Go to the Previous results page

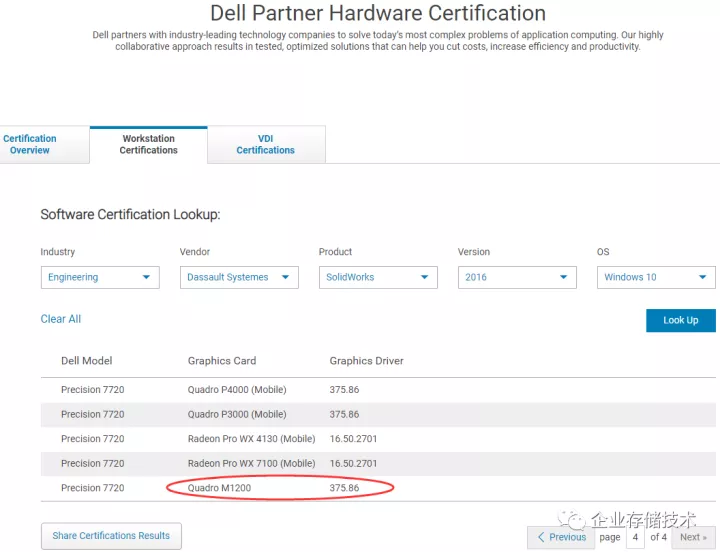pos(561,537)
